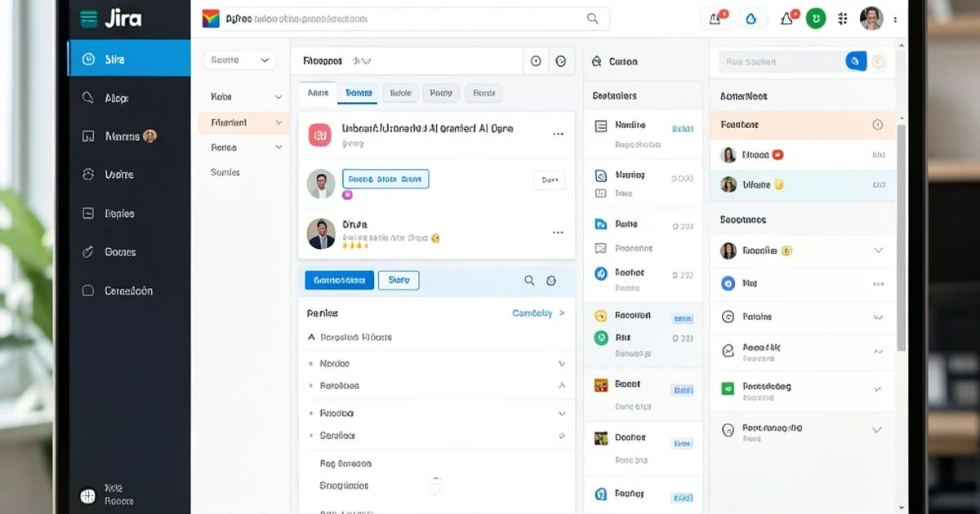Click the green circular app icon top right
The image size is (980, 514).
coord(815,17)
